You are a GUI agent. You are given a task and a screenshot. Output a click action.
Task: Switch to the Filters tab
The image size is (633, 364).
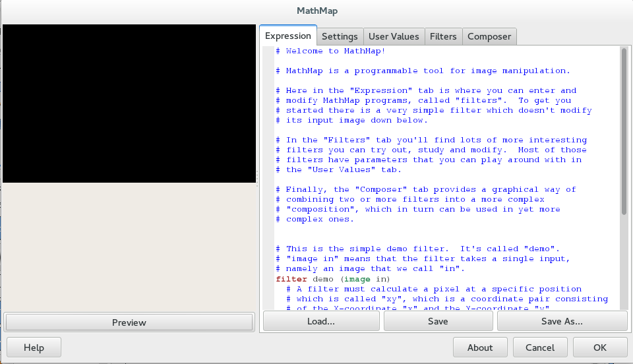[443, 37]
